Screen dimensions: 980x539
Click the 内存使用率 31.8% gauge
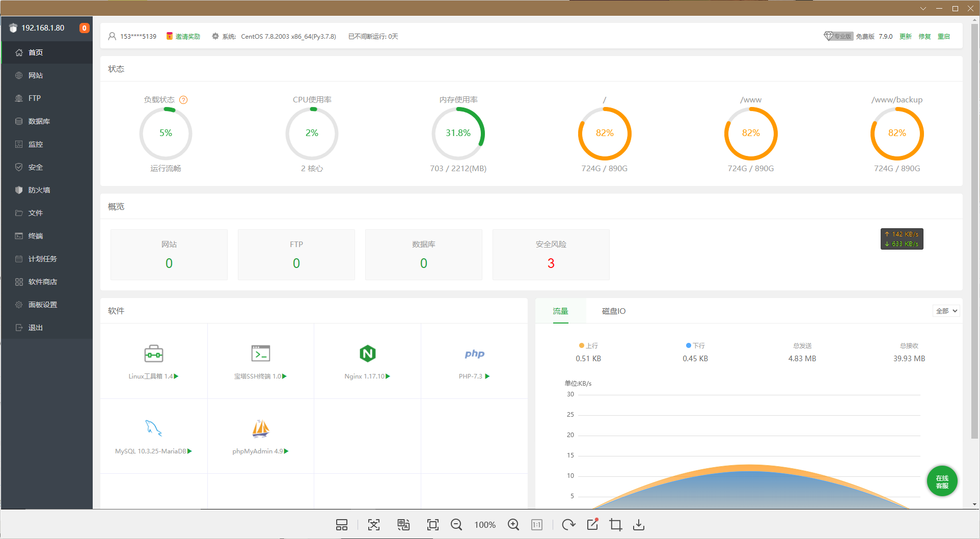tap(458, 133)
